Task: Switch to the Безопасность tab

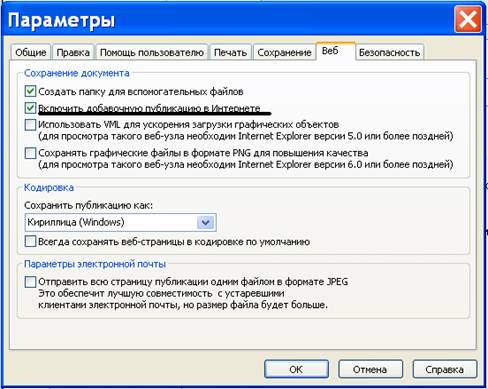Action: [389, 52]
